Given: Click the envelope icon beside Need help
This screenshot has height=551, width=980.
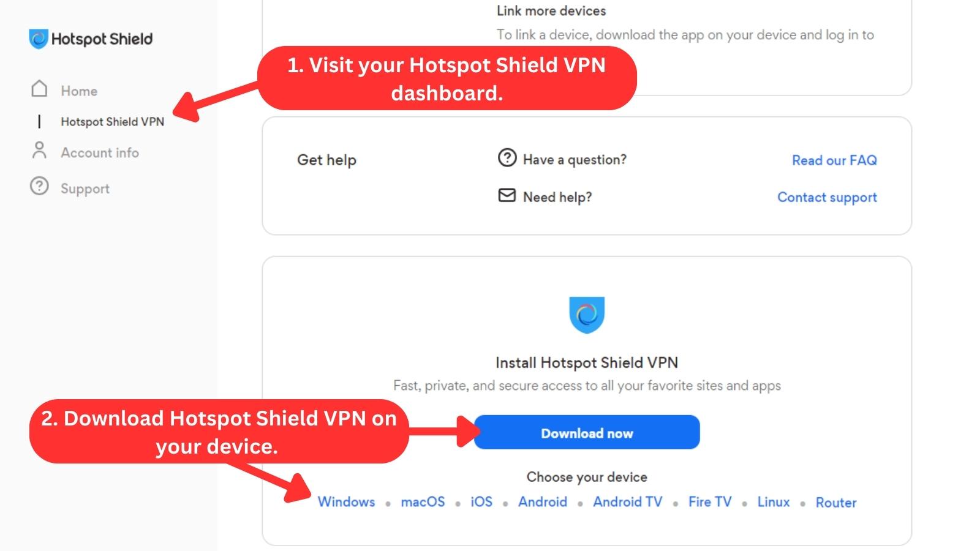Looking at the screenshot, I should [x=507, y=195].
